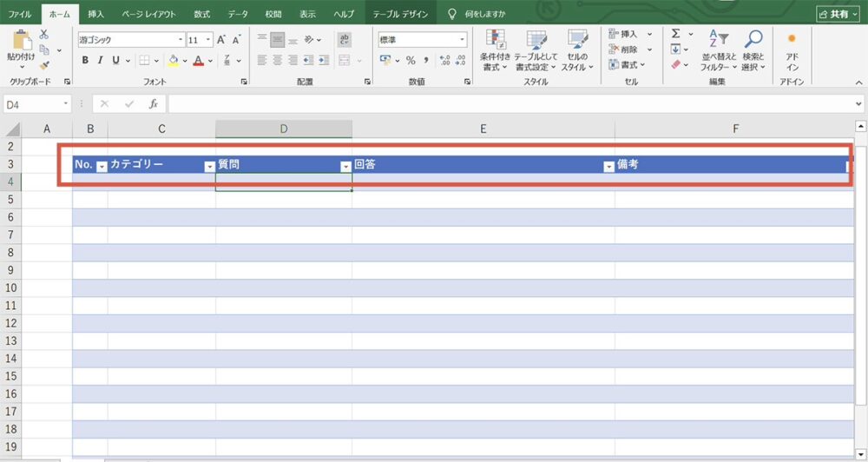The height and width of the screenshot is (462, 868).
Task: Click the Decrease Indent icon
Action: tap(308, 61)
